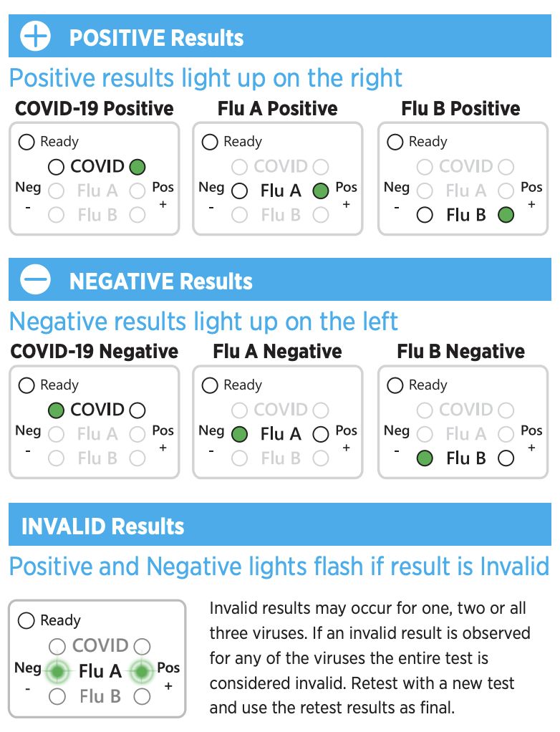Click the COVID-19 Negative heading
The width and height of the screenshot is (560, 732).
tap(95, 352)
